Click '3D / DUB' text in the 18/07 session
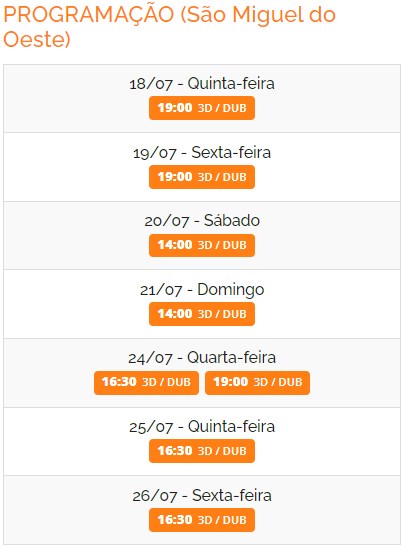Screen dimensions: 404x547 click(222, 108)
